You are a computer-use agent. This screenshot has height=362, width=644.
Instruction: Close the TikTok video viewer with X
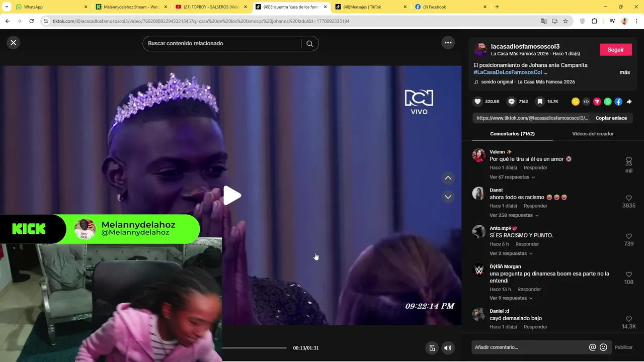click(x=14, y=43)
